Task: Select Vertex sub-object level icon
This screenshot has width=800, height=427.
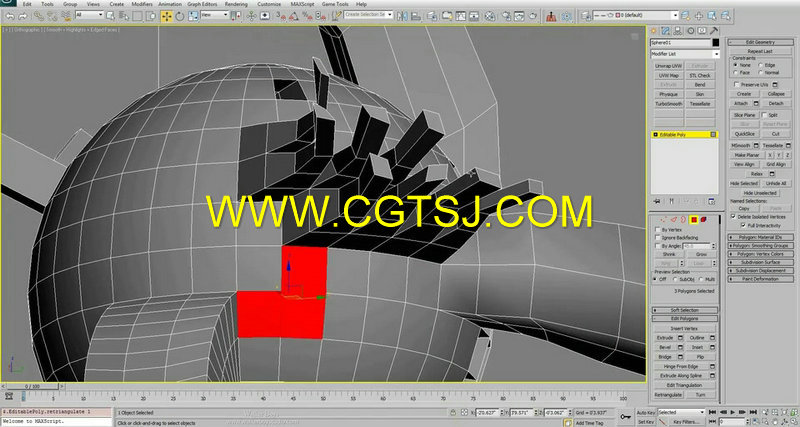Action: point(663,219)
